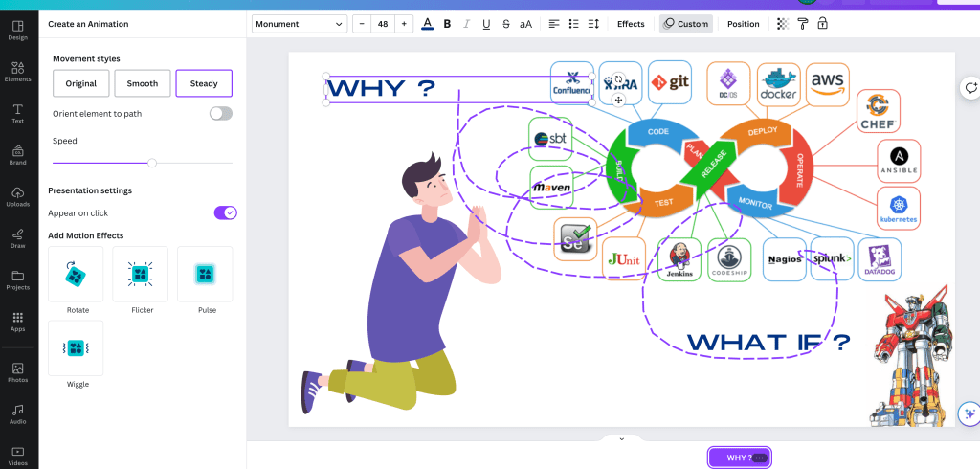Open line spacing options

pos(593,24)
